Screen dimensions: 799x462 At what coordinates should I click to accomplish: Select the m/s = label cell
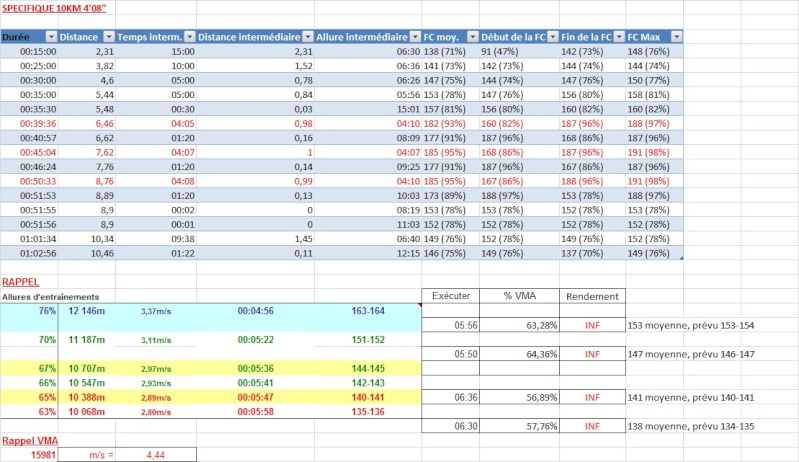click(87, 455)
